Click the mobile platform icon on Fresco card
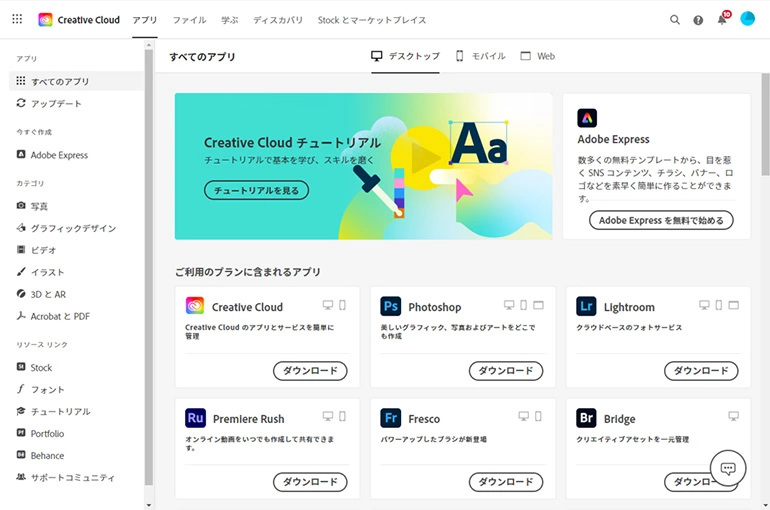Viewport: 770px width, 510px height. 538,416
